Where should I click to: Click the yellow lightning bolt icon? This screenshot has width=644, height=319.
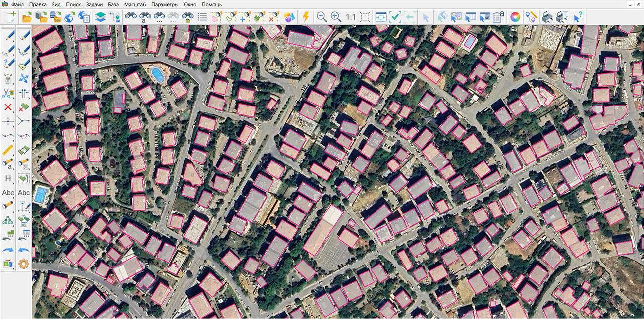tap(306, 17)
